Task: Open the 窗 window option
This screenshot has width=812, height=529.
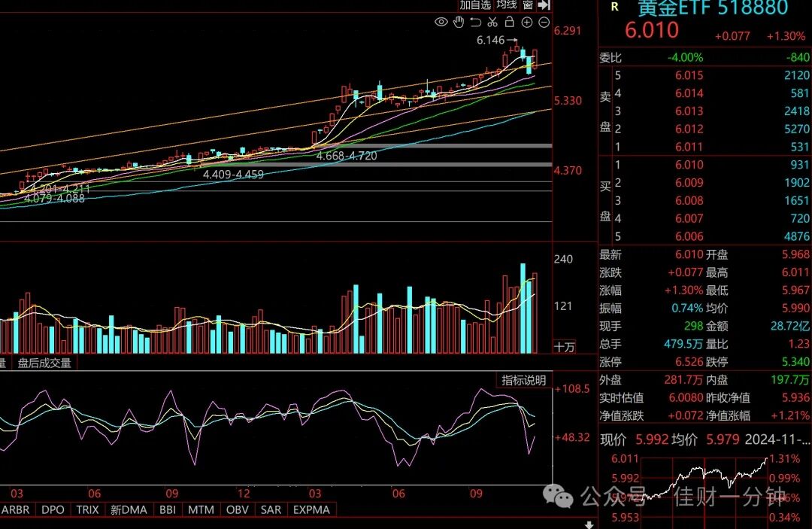Action: [x=528, y=5]
